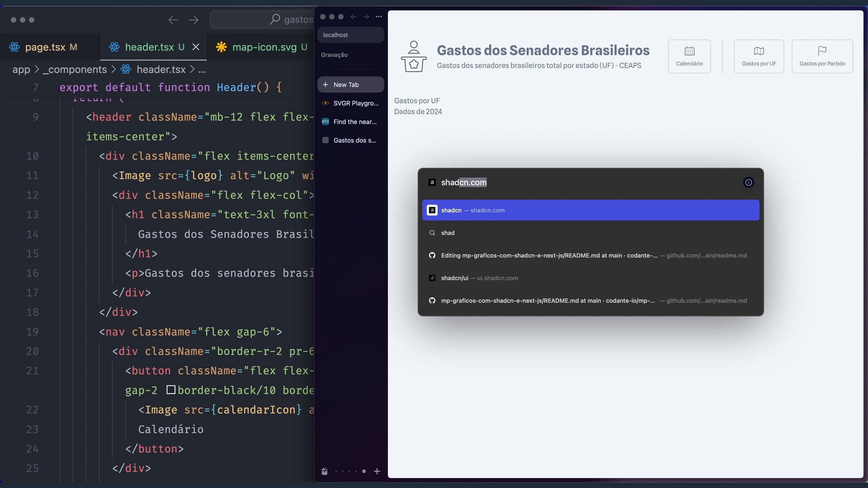Click the plus icon at sidebar bottom
This screenshot has height=488, width=868.
pyautogui.click(x=377, y=471)
